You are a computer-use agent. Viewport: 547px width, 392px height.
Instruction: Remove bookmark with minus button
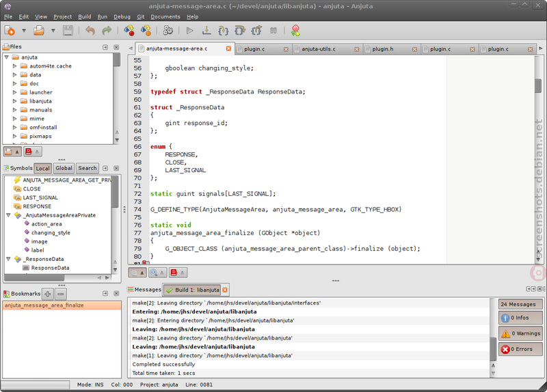60,294
